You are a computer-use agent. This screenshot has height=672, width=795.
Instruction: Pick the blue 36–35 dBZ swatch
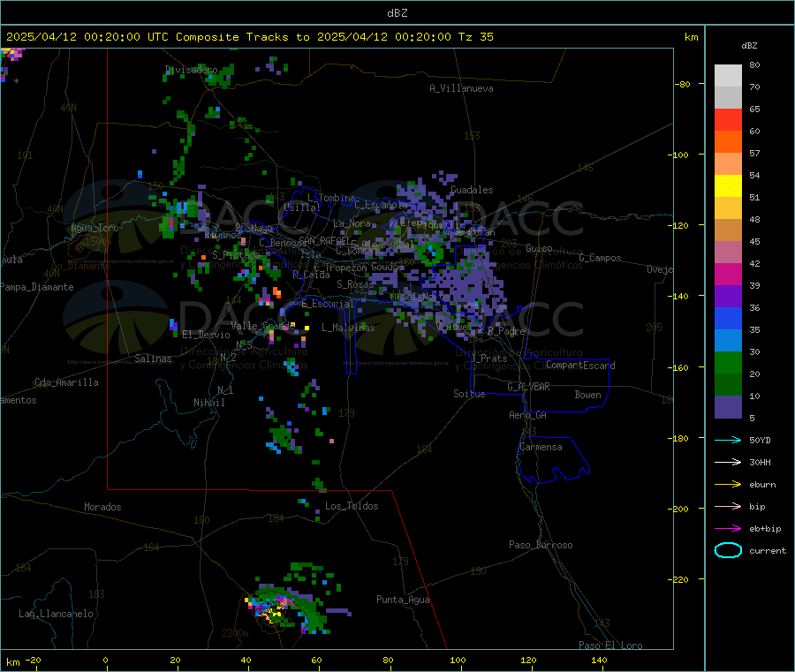click(x=728, y=318)
